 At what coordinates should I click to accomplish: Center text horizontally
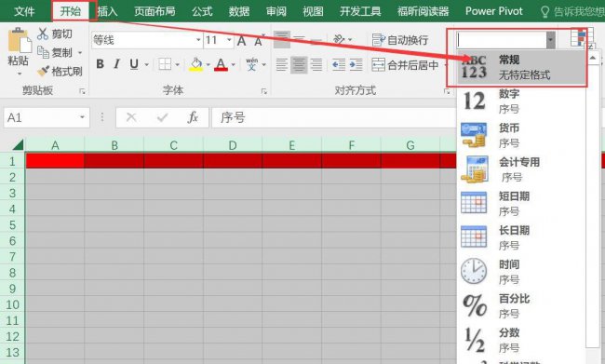(299, 64)
